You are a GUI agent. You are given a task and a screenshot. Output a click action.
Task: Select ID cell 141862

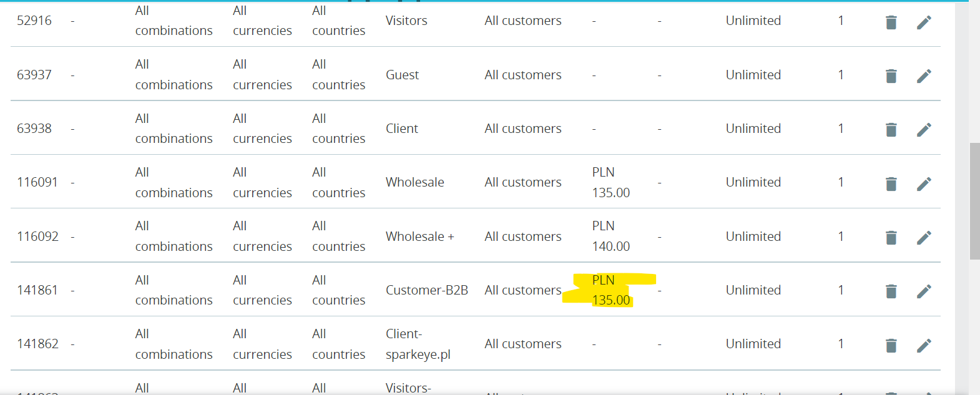(x=37, y=344)
